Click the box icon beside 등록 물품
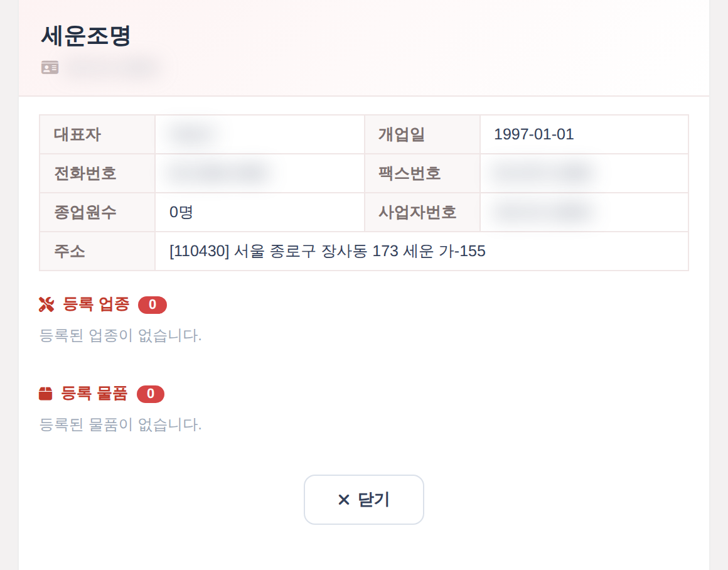This screenshot has height=570, width=728. point(45,394)
